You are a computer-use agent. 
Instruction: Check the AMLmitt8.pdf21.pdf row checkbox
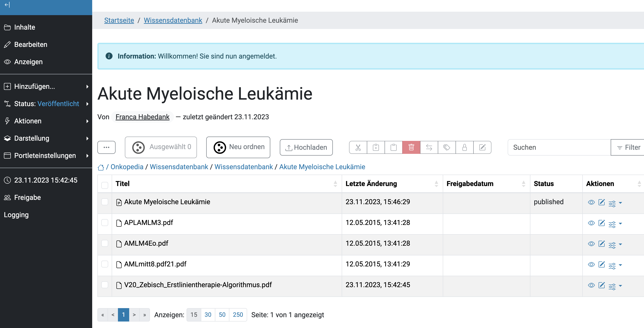tap(105, 264)
